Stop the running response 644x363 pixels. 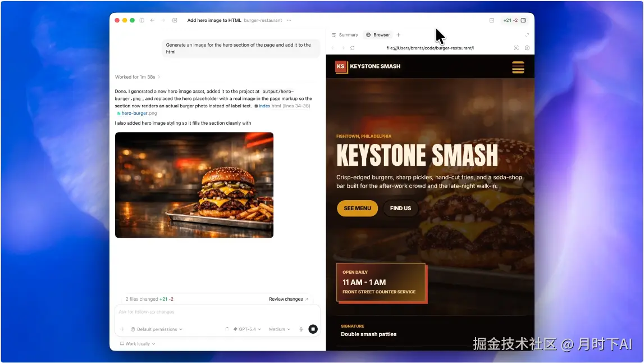(x=313, y=329)
